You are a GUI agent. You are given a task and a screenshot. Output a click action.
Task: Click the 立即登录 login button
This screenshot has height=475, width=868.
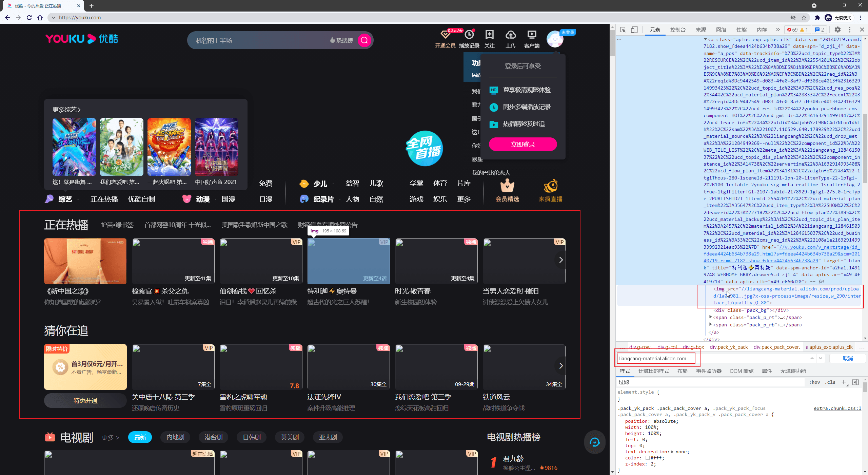[523, 145]
